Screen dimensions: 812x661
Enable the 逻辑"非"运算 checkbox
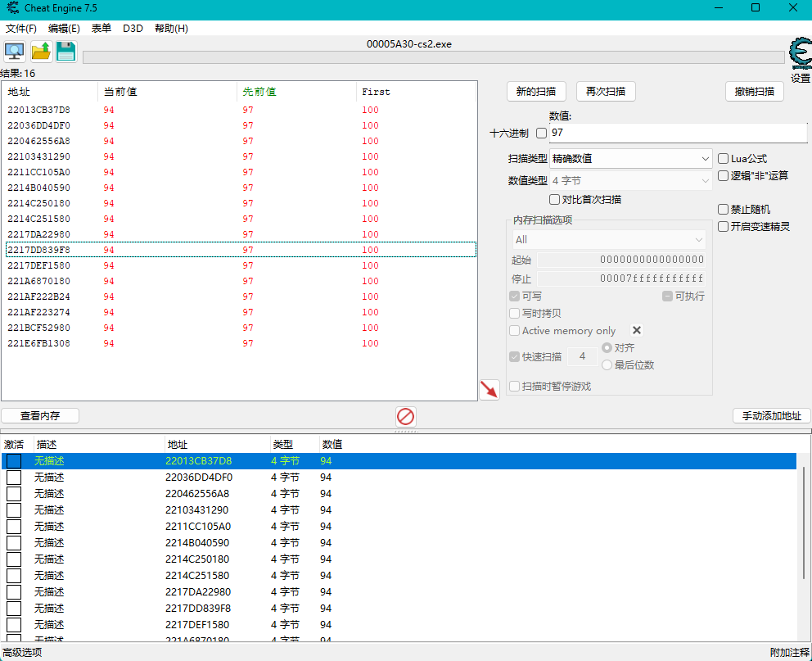pos(724,175)
